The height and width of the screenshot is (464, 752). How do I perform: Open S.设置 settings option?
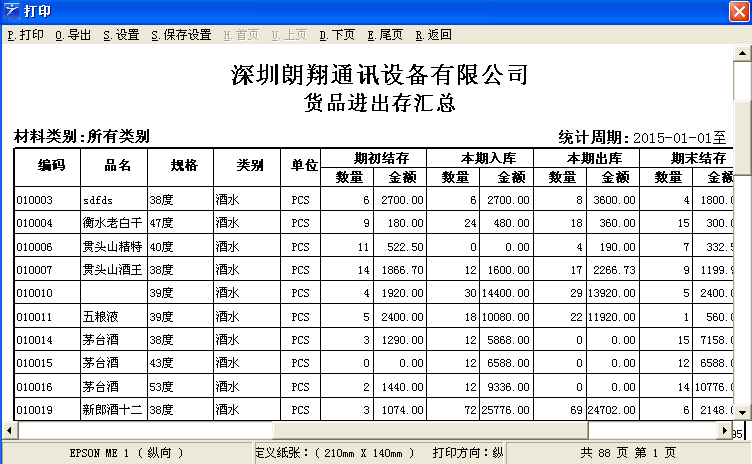[x=121, y=35]
